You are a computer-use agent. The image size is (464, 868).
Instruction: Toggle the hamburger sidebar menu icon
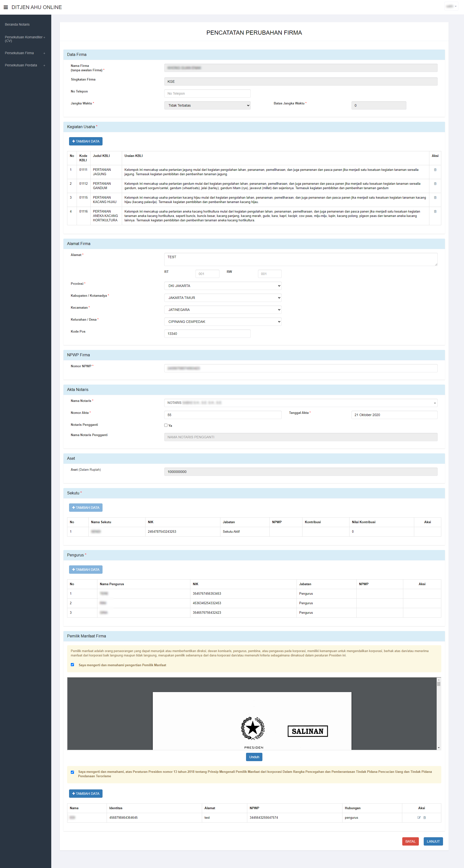(x=6, y=7)
